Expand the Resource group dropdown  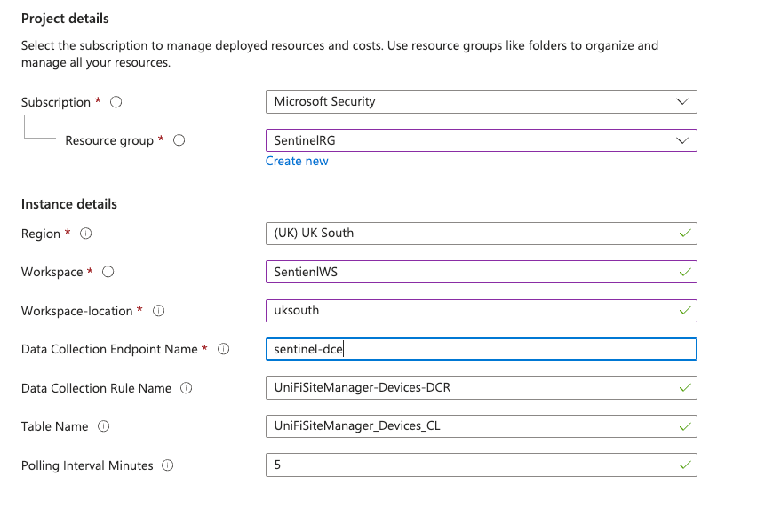click(480, 140)
